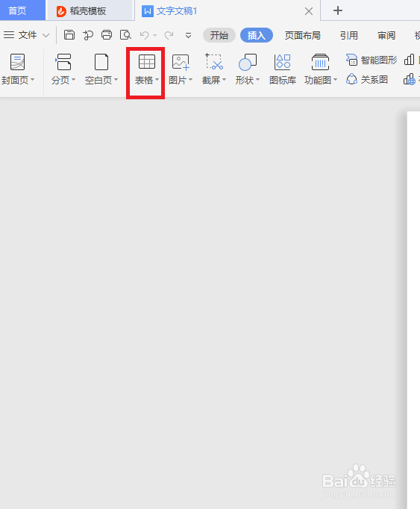Click the document W icon on tab
Viewport: 420px width, 509px height.
[x=148, y=11]
